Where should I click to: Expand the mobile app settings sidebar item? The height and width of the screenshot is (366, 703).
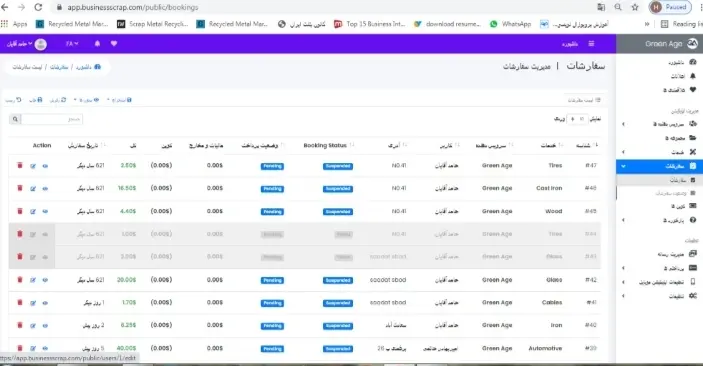point(659,282)
